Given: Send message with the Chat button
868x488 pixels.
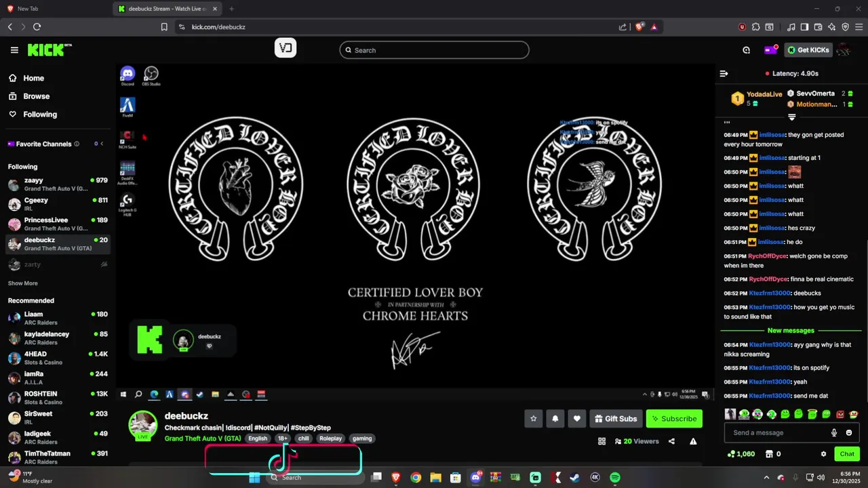Looking at the screenshot, I should [847, 454].
